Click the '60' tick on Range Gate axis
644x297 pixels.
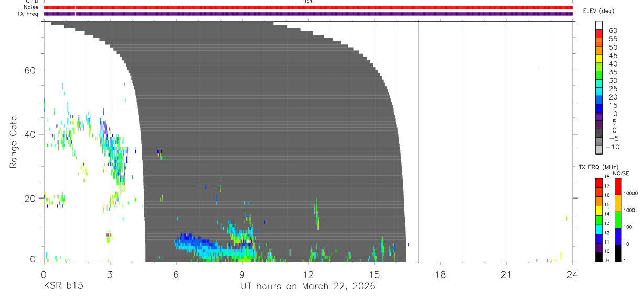click(x=30, y=70)
